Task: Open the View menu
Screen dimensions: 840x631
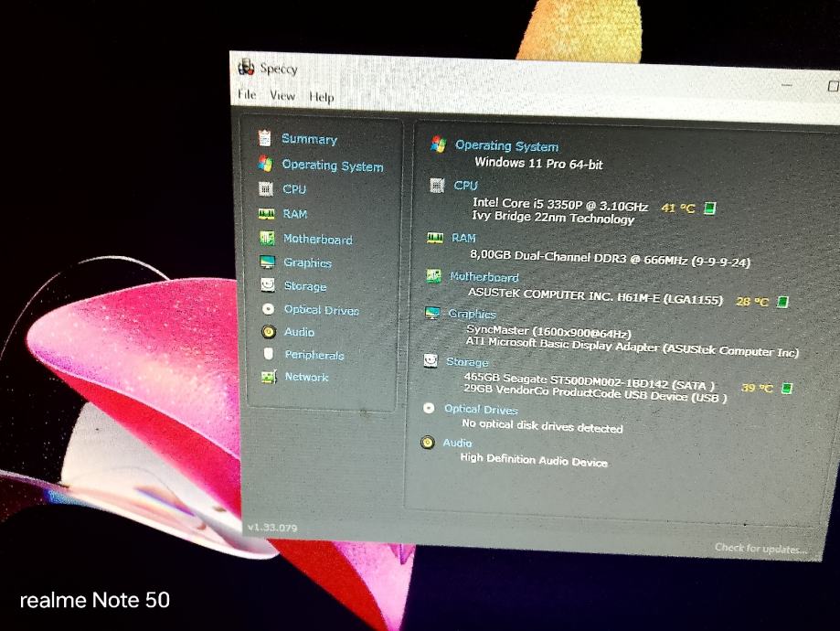Action: pyautogui.click(x=282, y=95)
